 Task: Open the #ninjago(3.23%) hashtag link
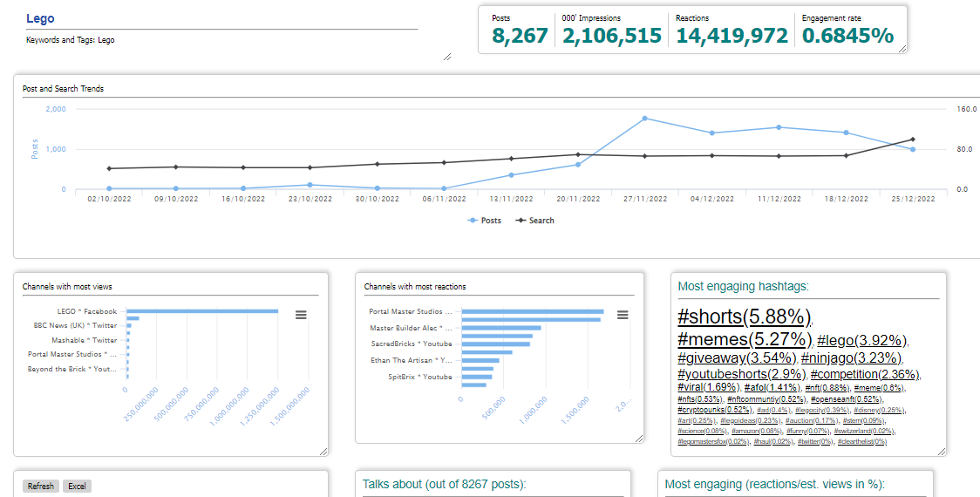coord(852,358)
